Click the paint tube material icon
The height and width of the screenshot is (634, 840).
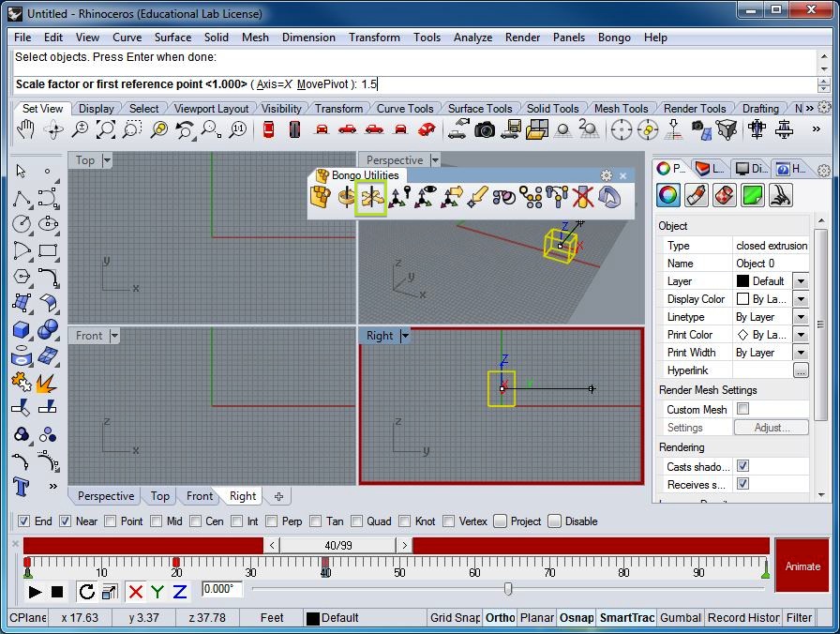click(696, 195)
